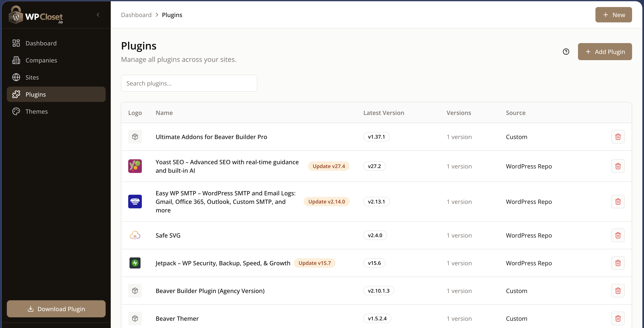Focus the Search plugins input field

pyautogui.click(x=189, y=83)
